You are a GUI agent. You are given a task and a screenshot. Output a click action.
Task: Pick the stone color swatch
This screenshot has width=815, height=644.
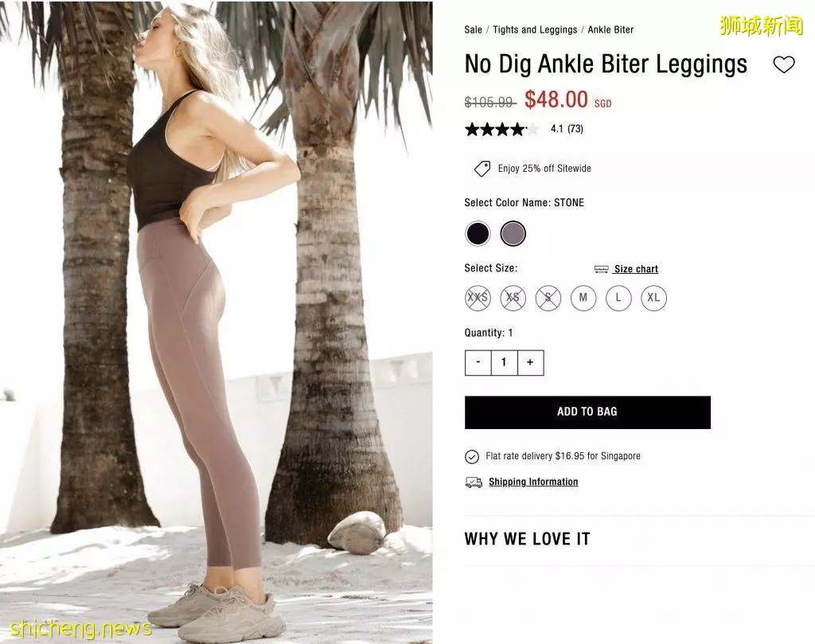(513, 233)
